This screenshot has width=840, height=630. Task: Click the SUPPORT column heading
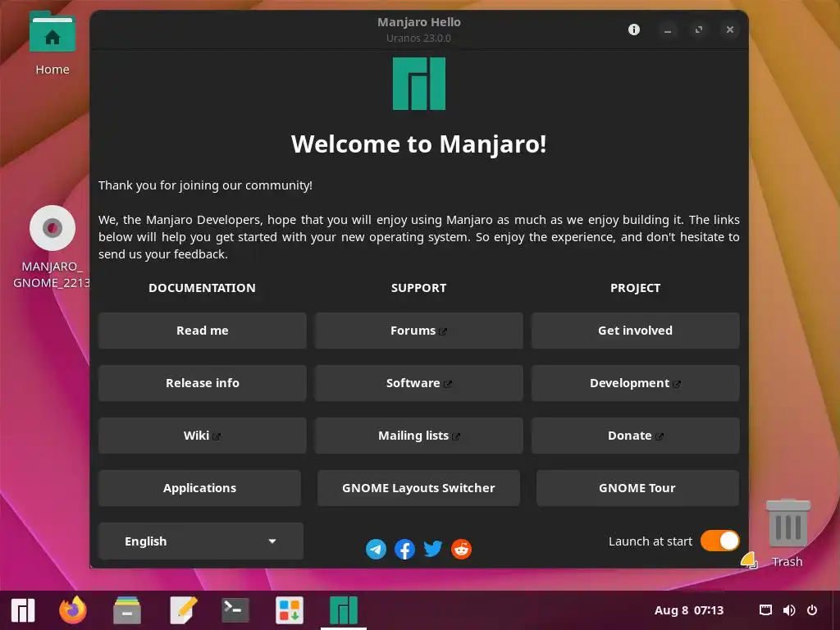coord(419,288)
